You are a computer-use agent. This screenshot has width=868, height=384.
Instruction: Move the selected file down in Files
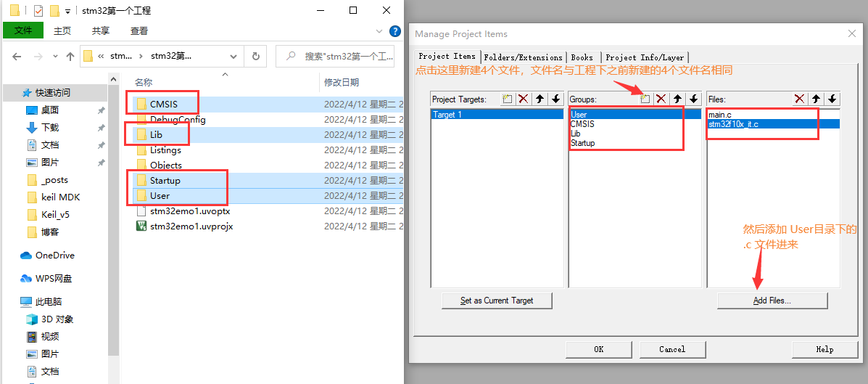(x=833, y=99)
